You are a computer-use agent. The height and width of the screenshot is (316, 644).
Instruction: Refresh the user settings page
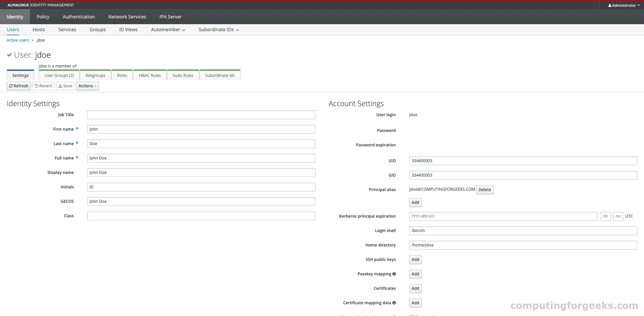pyautogui.click(x=18, y=86)
